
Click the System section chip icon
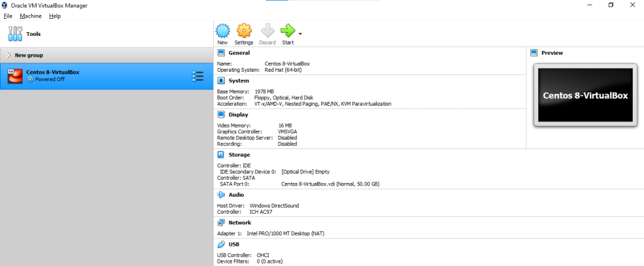click(221, 80)
